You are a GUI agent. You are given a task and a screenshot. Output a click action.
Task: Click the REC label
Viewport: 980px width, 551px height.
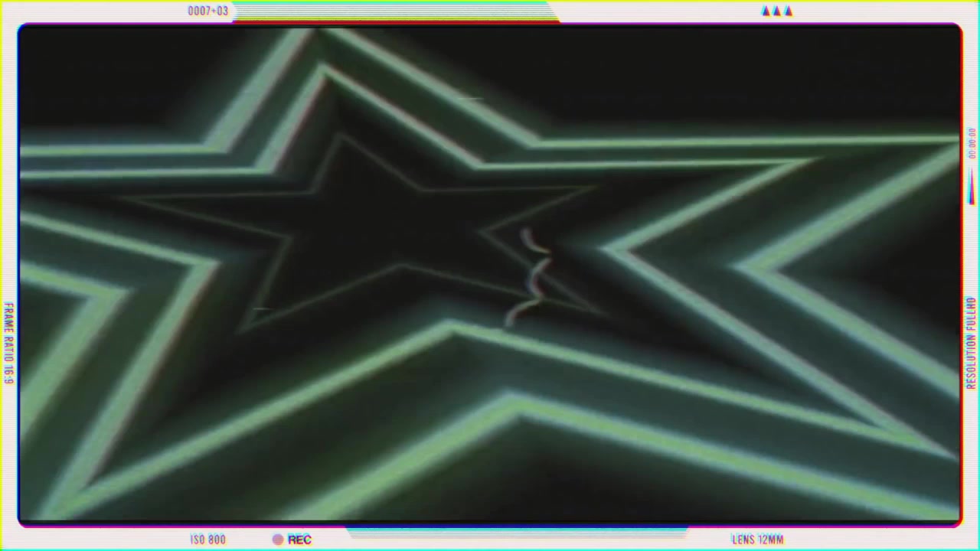click(x=299, y=540)
